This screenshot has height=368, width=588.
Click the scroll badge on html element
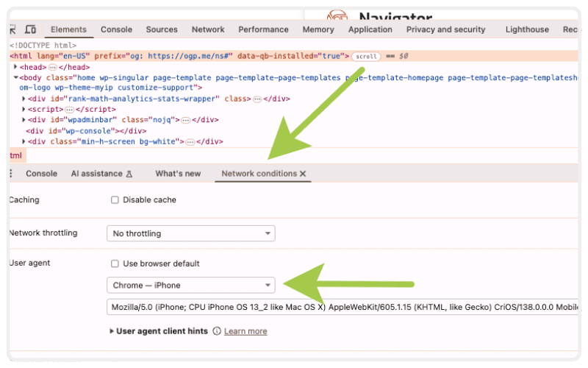pos(366,57)
